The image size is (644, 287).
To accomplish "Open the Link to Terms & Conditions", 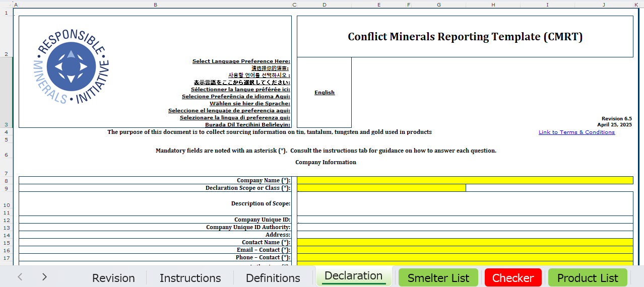I will coord(576,132).
